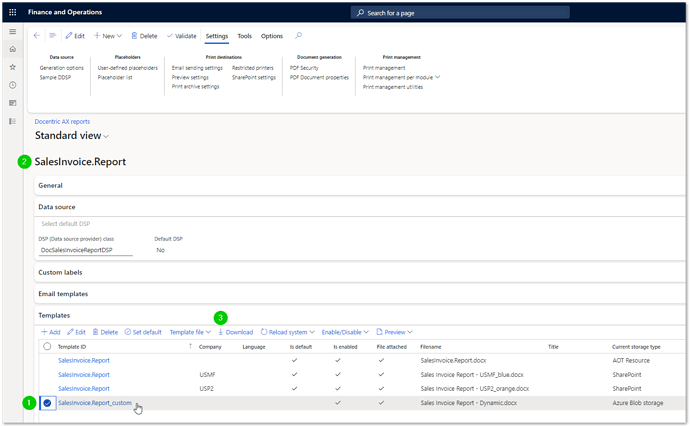Open the Template file dropdown
690x426 pixels.
(x=190, y=332)
